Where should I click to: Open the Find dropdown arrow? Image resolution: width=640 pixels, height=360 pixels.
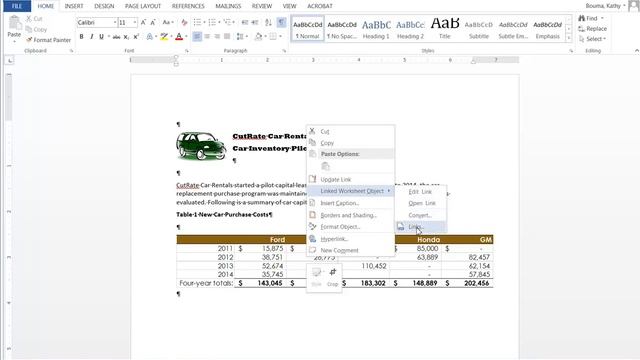(x=602, y=18)
